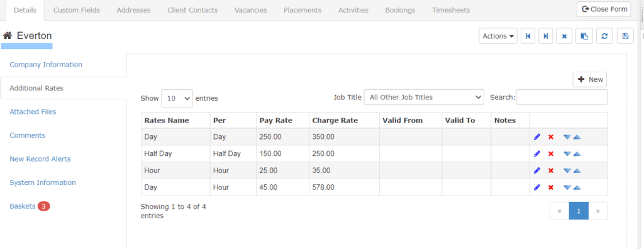Switch to the Custom Fields tab
This screenshot has height=249, width=644.
tap(77, 10)
